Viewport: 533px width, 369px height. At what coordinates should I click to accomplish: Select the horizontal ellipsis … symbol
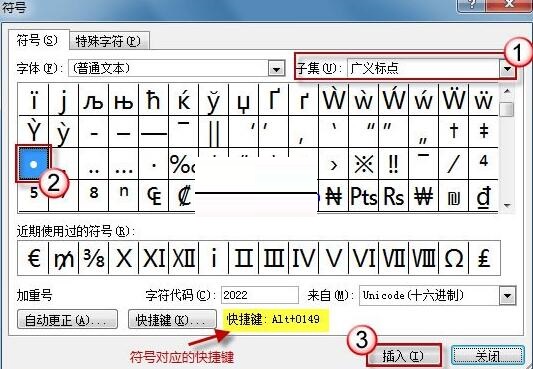click(123, 164)
